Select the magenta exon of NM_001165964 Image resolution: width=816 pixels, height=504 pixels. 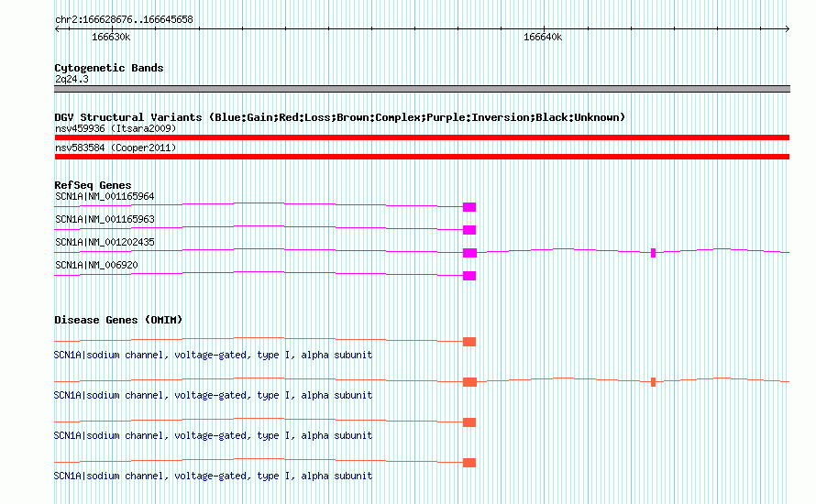(469, 207)
